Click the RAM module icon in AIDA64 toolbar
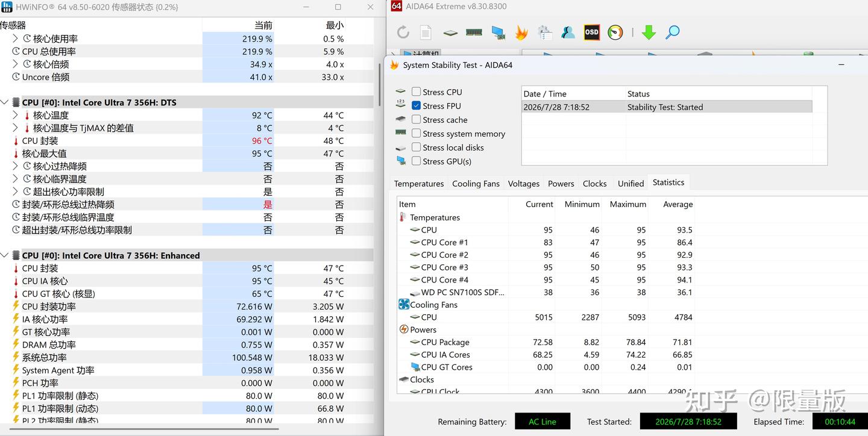 (474, 33)
